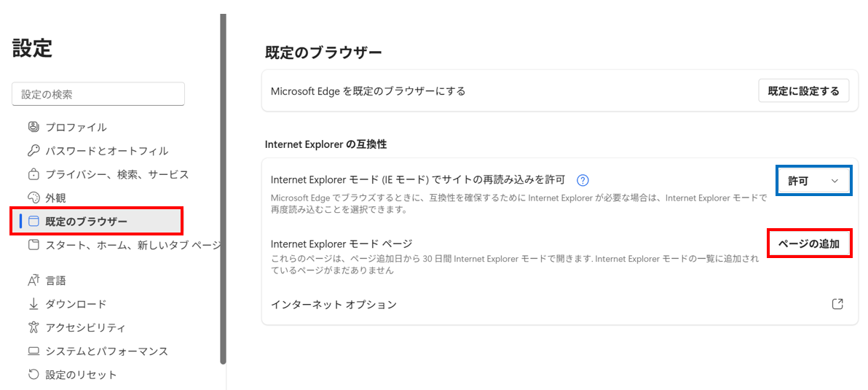Viewport: 868px width, 390px height.
Task: Click the 既定のブラウザー page heading
Action: (324, 53)
